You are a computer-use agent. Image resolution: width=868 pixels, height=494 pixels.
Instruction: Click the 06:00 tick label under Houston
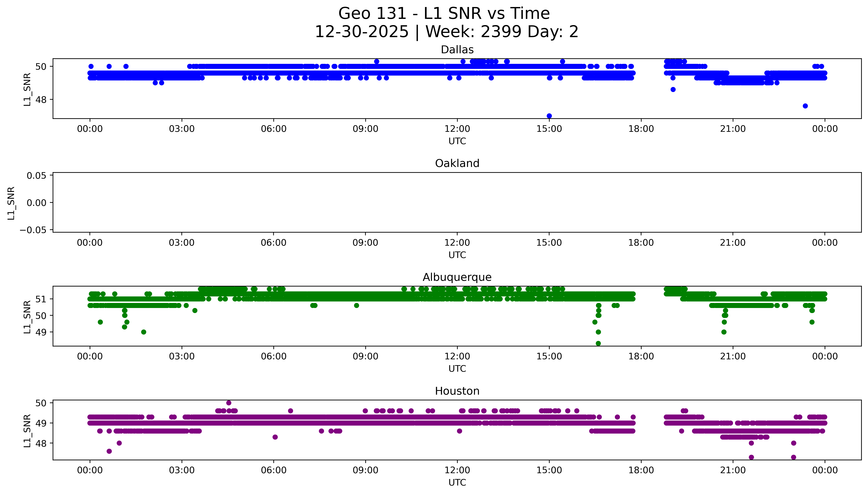tap(274, 470)
